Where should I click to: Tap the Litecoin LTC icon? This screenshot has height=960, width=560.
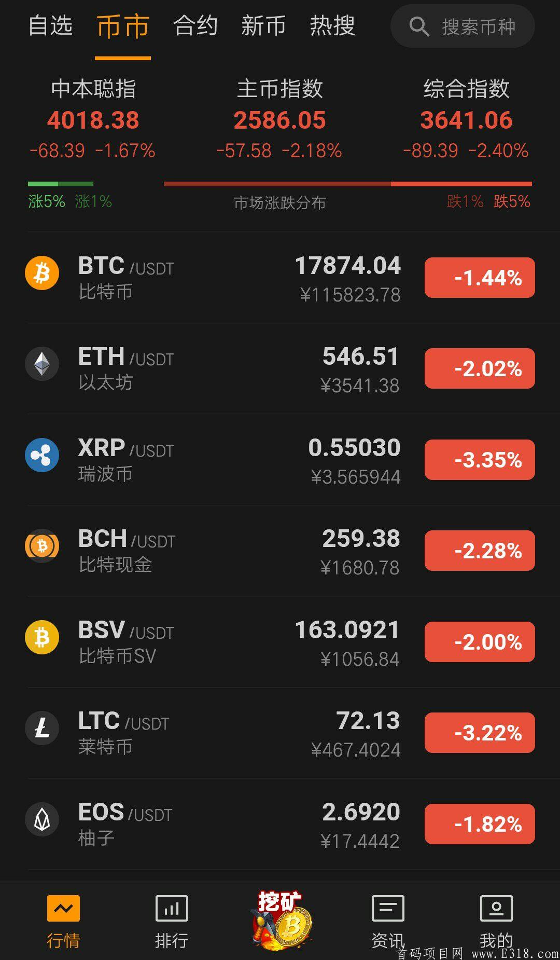(x=42, y=728)
